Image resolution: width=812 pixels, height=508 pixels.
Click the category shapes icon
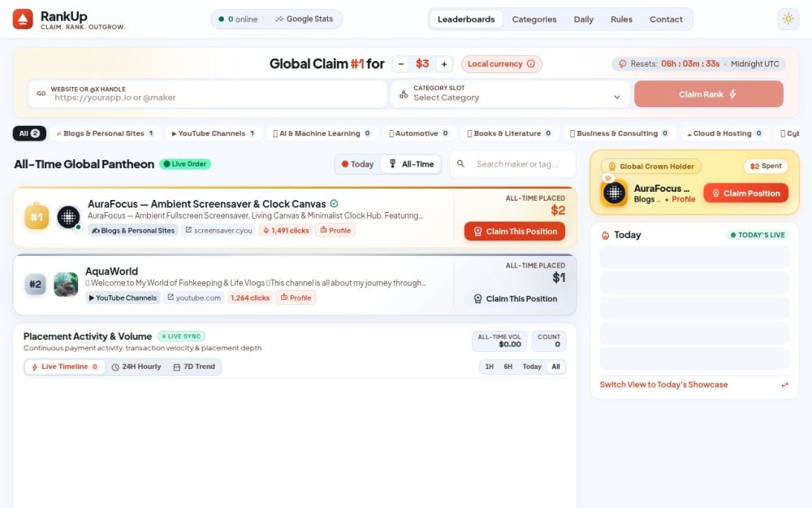(x=404, y=94)
